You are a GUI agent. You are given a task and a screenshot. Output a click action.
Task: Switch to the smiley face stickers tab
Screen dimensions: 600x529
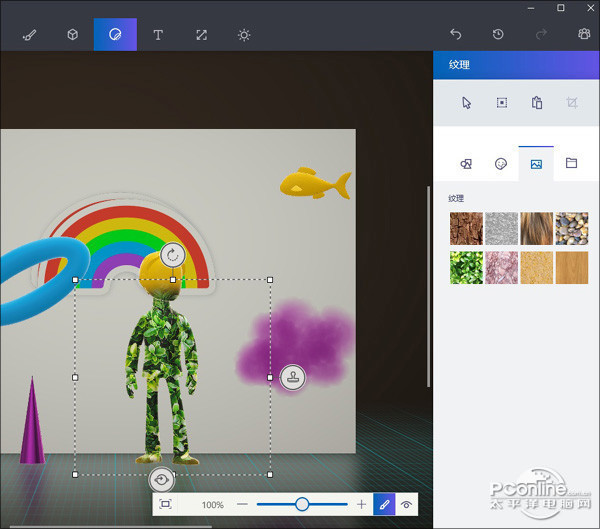coord(501,163)
